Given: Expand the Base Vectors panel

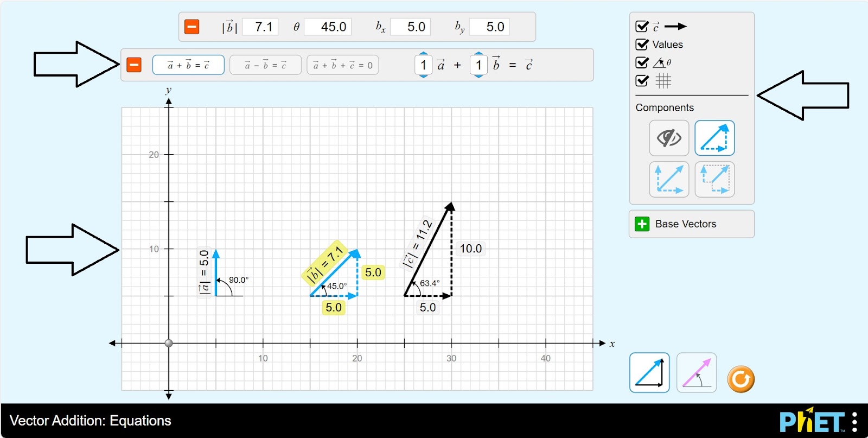Looking at the screenshot, I should (x=642, y=224).
